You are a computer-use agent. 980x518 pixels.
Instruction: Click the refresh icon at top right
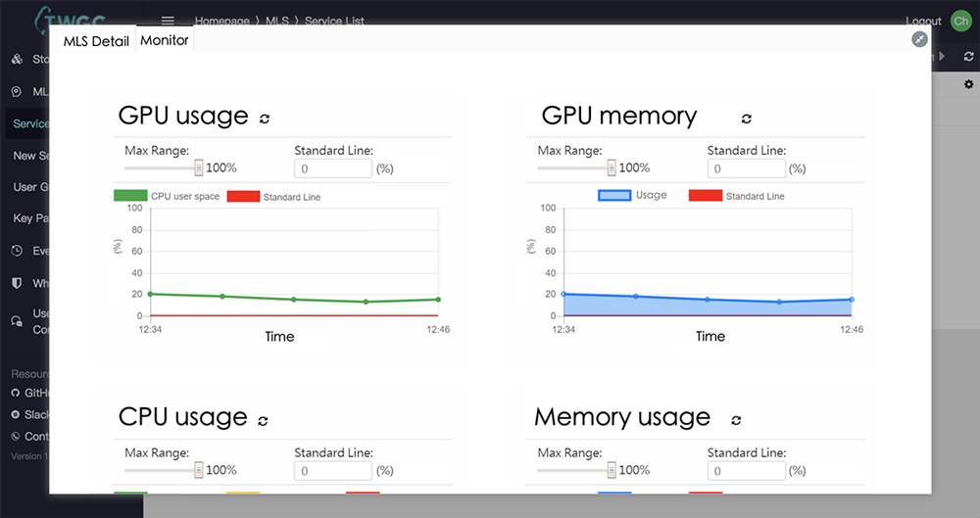[x=968, y=56]
